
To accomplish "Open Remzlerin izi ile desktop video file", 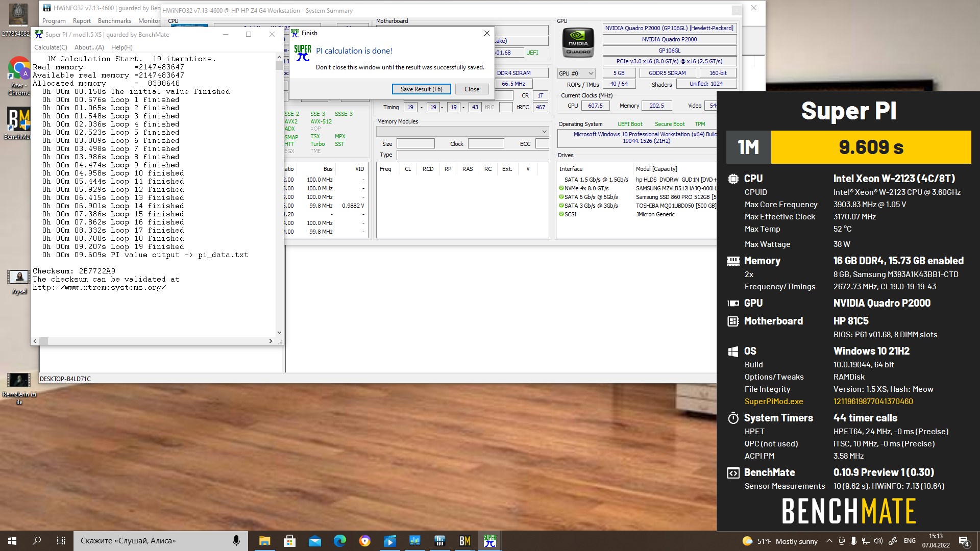I will pyautogui.click(x=19, y=389).
